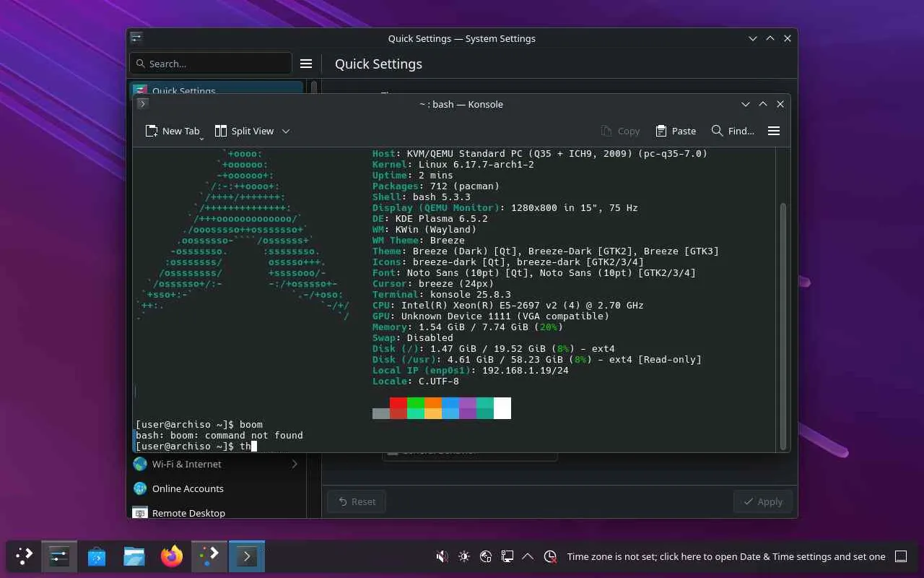Click the Paste clipboard icon in Konsole
The height and width of the screenshot is (578, 924).
pos(661,131)
